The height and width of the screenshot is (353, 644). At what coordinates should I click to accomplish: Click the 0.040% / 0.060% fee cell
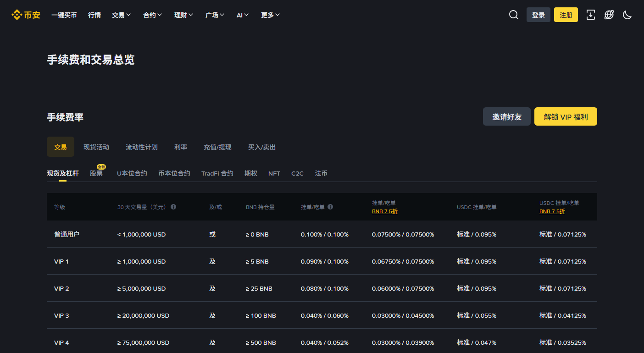(325, 315)
